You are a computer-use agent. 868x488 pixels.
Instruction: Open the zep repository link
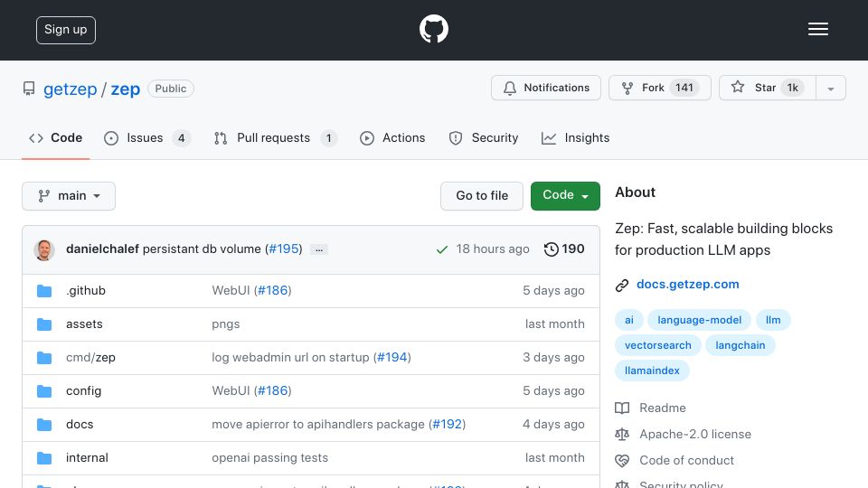(125, 89)
